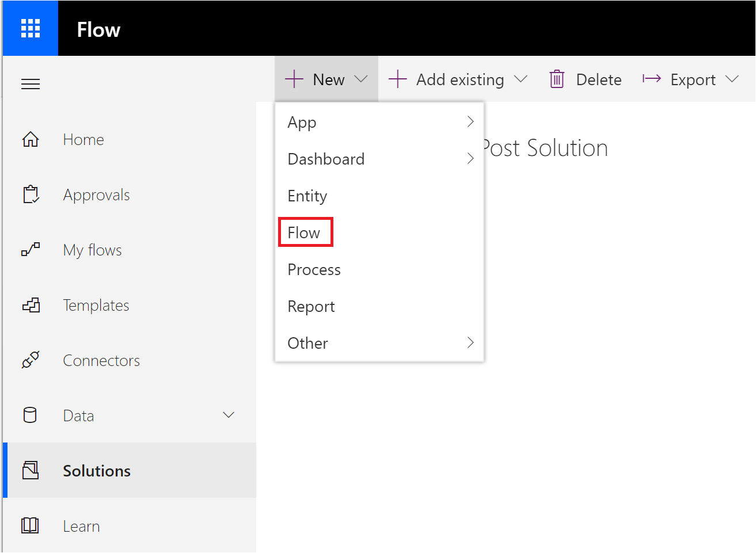Open the Export dropdown arrow
Screen dimensions: 756x553
tap(732, 79)
